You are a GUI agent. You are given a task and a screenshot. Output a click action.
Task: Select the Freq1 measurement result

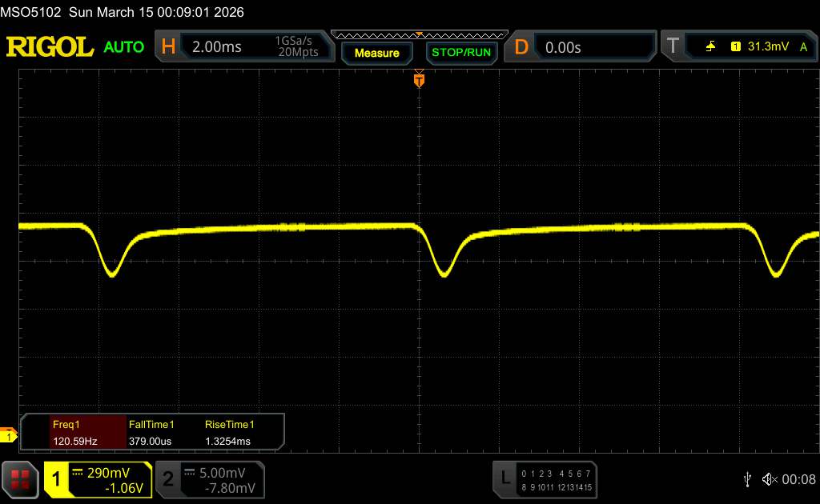pyautogui.click(x=74, y=432)
